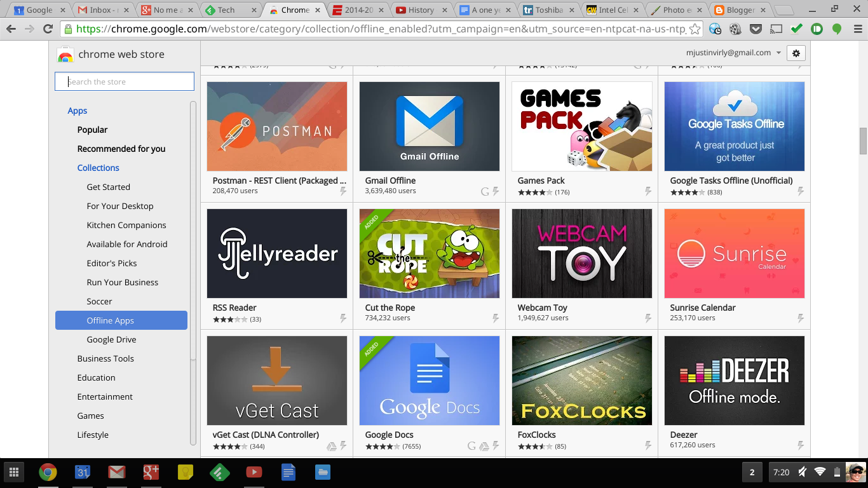Open the Webcam Toy thumbnail
The width and height of the screenshot is (868, 488).
[x=582, y=254]
